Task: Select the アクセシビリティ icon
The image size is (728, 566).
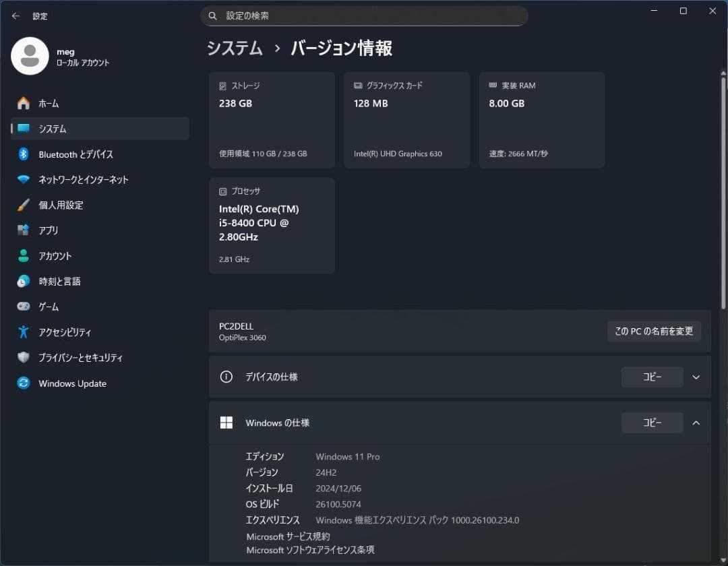Action: [25, 332]
